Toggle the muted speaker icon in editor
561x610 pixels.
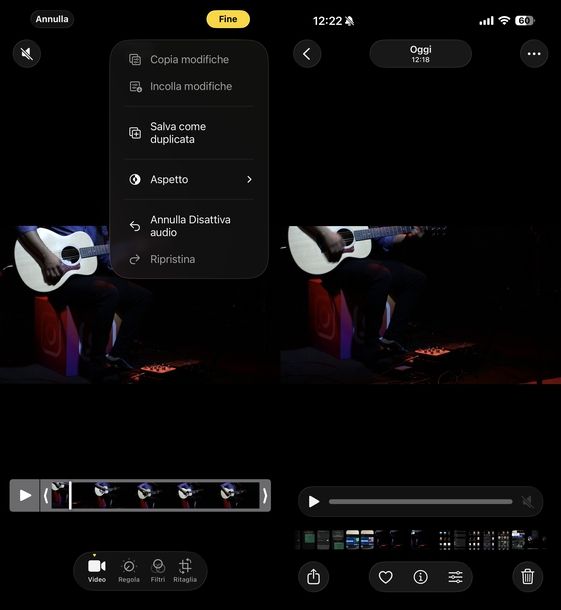27,54
